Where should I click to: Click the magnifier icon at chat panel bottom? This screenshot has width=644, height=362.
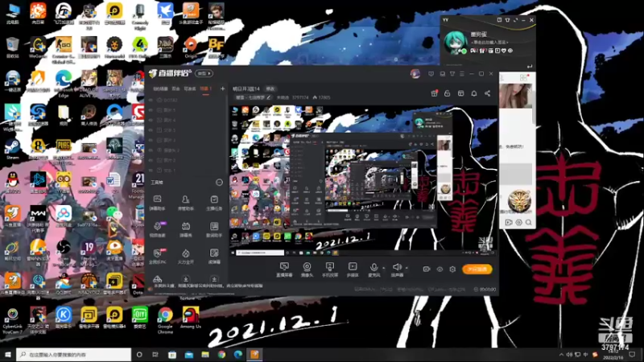(x=529, y=223)
